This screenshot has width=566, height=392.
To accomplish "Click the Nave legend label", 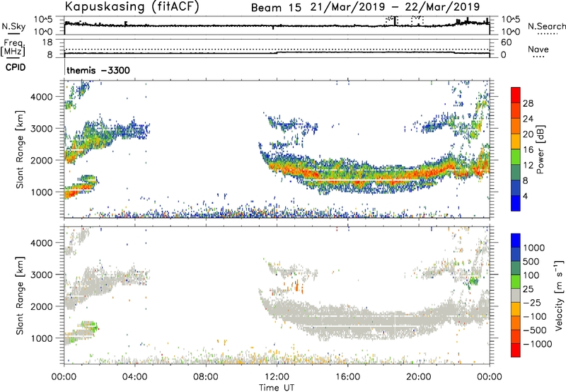I will click(538, 49).
